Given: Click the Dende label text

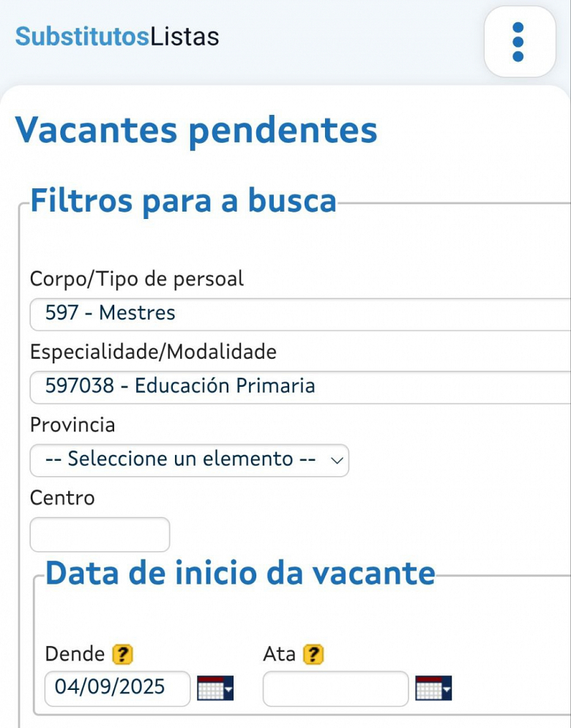Looking at the screenshot, I should click(76, 654).
